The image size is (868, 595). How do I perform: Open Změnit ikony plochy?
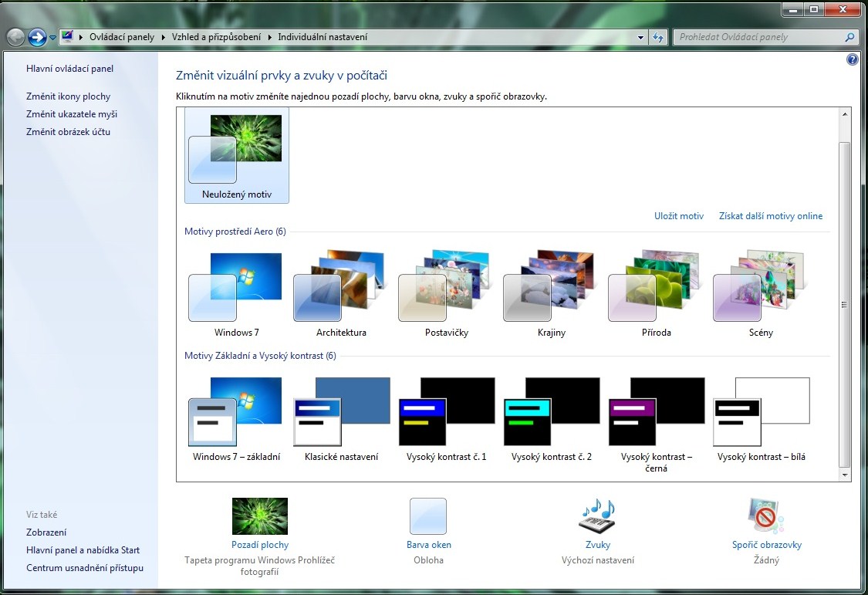tap(68, 96)
